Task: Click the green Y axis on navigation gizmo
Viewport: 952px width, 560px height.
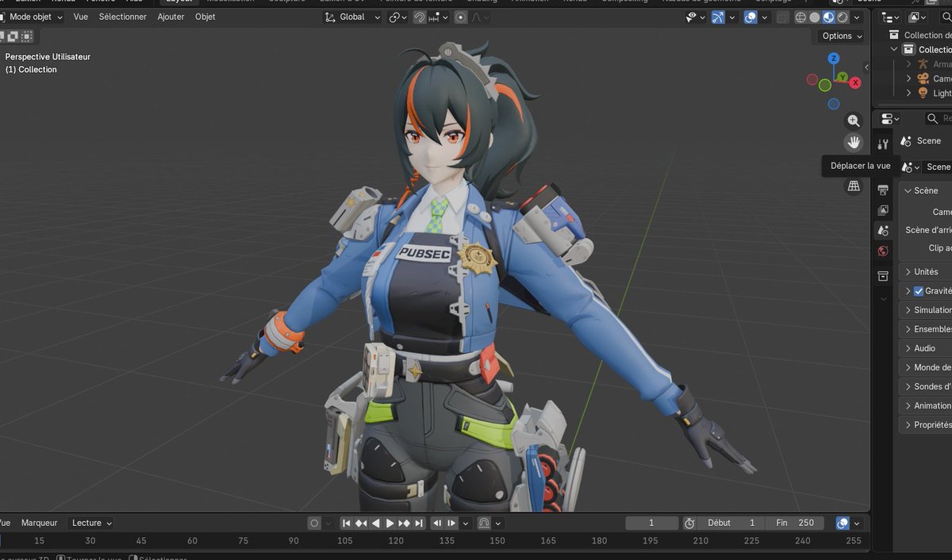Action: (x=843, y=77)
